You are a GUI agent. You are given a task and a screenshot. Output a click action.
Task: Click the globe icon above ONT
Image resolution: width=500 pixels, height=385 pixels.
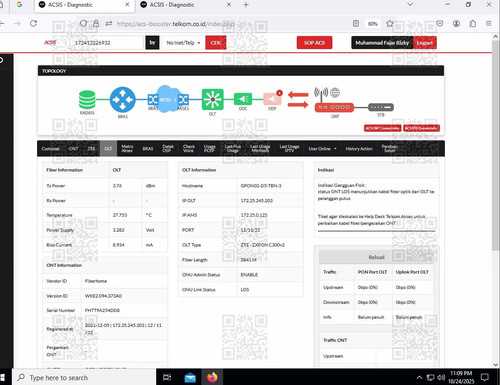click(x=335, y=92)
